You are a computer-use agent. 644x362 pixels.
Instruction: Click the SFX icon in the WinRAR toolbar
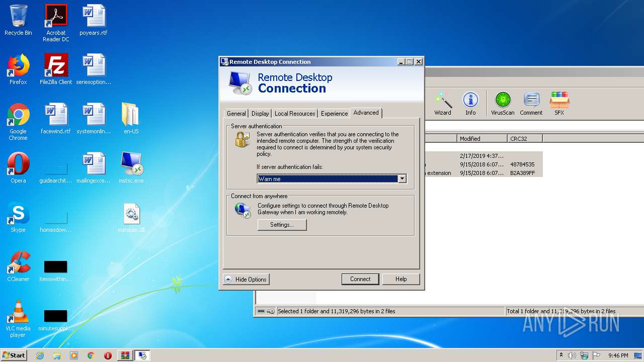559,104
